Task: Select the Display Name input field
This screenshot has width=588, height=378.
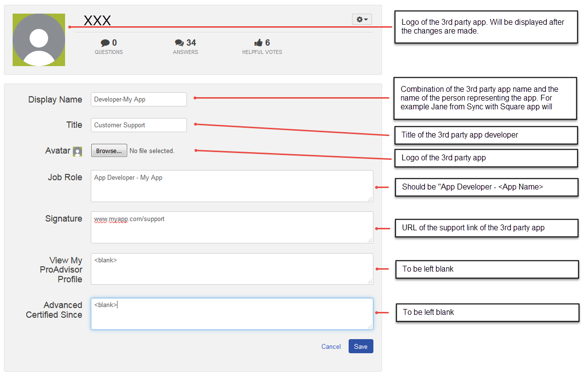Action: pos(138,99)
